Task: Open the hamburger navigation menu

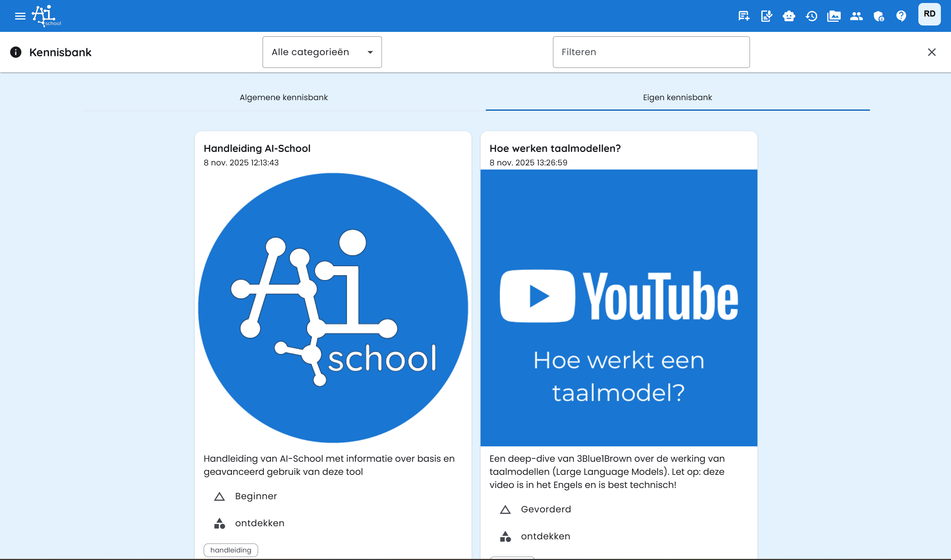Action: 20,15
